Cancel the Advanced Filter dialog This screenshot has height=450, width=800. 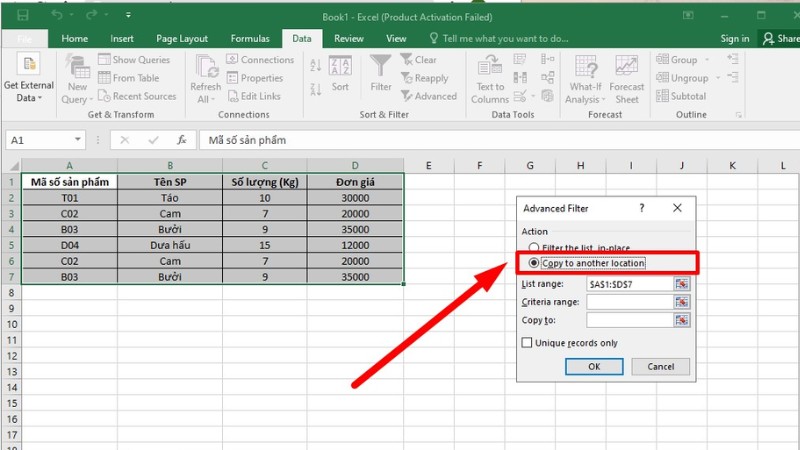click(660, 367)
